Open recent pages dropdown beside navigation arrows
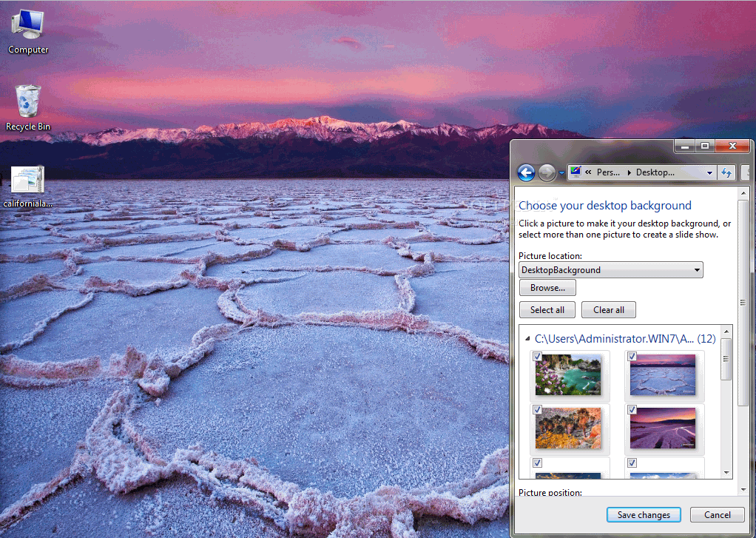 [561, 172]
